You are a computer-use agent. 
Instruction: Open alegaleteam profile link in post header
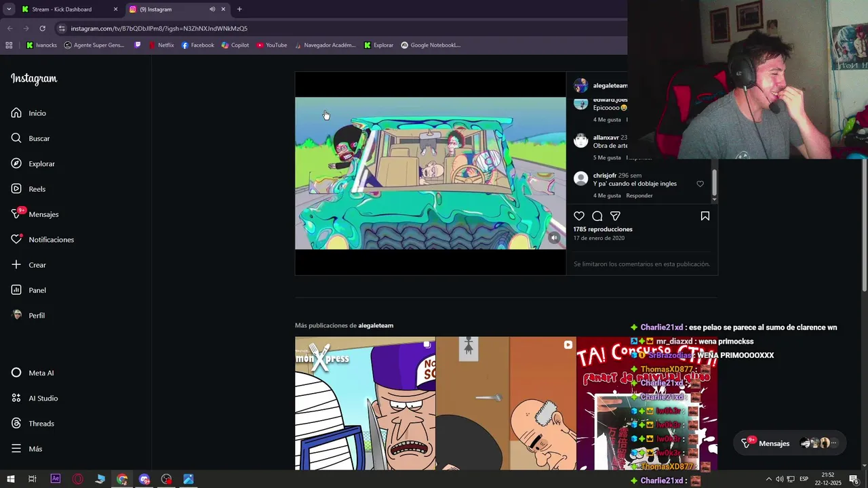[x=610, y=85]
